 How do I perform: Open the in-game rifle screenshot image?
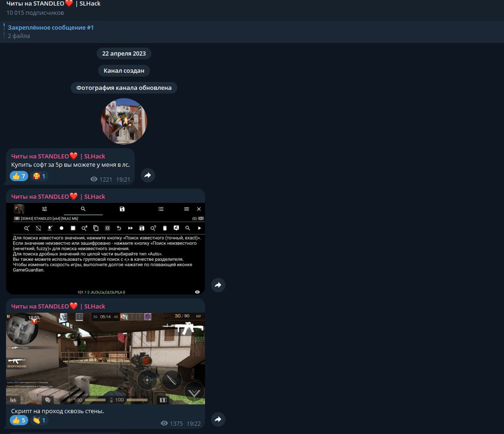[x=106, y=359]
